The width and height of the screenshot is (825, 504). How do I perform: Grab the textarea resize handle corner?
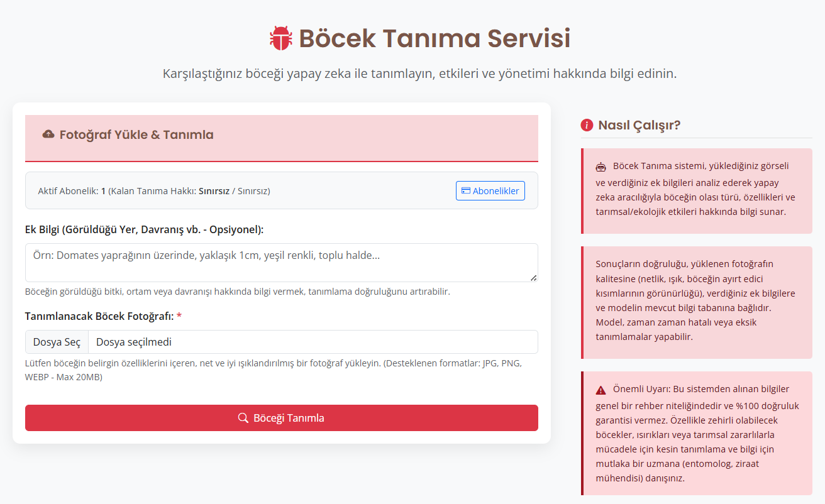tap(533, 277)
